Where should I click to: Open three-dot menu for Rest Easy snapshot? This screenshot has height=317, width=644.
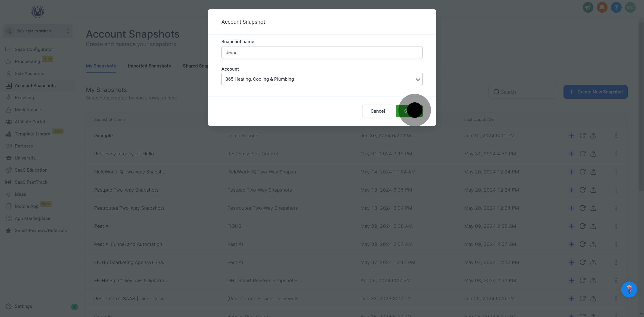click(616, 154)
